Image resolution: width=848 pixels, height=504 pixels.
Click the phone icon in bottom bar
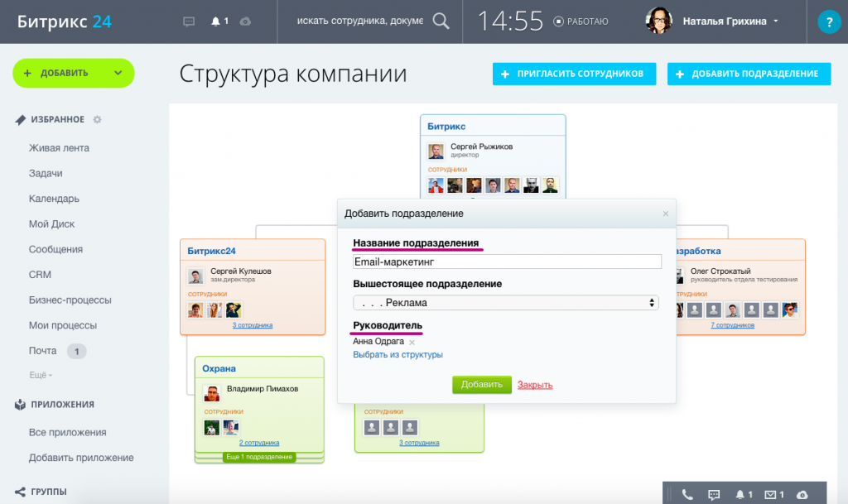(687, 494)
